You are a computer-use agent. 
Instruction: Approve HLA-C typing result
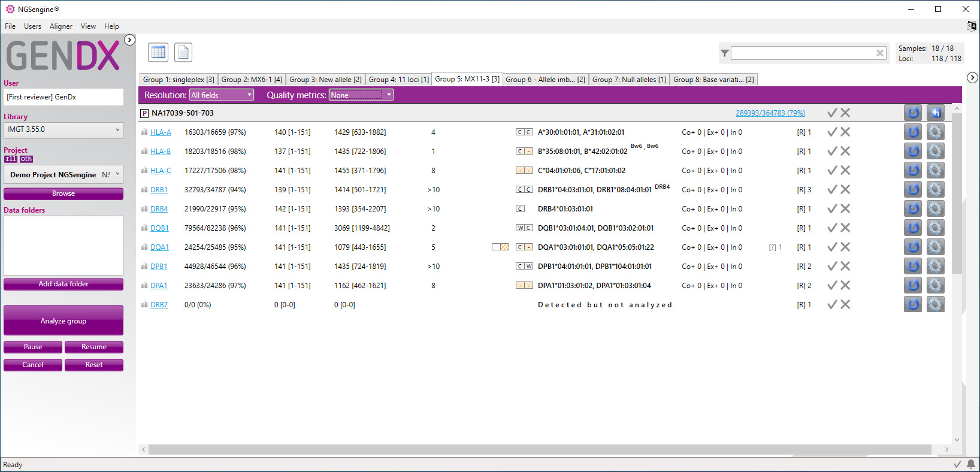(x=832, y=170)
